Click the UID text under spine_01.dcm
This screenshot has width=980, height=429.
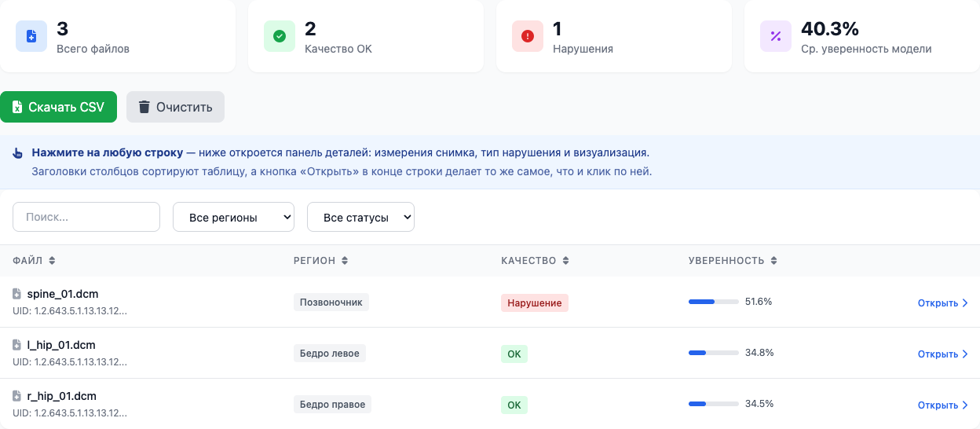(70, 310)
